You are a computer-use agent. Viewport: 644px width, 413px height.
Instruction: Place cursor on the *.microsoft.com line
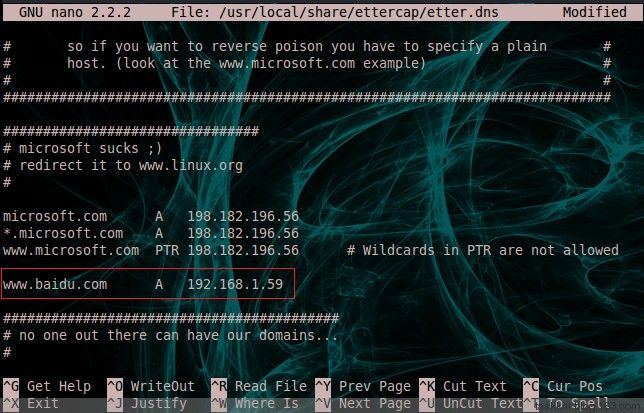[151, 233]
